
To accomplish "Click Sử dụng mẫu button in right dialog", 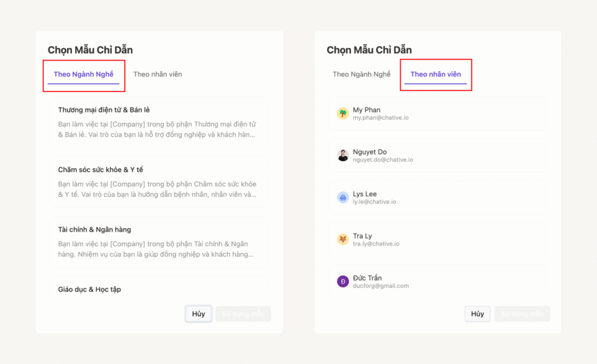I will click(522, 314).
